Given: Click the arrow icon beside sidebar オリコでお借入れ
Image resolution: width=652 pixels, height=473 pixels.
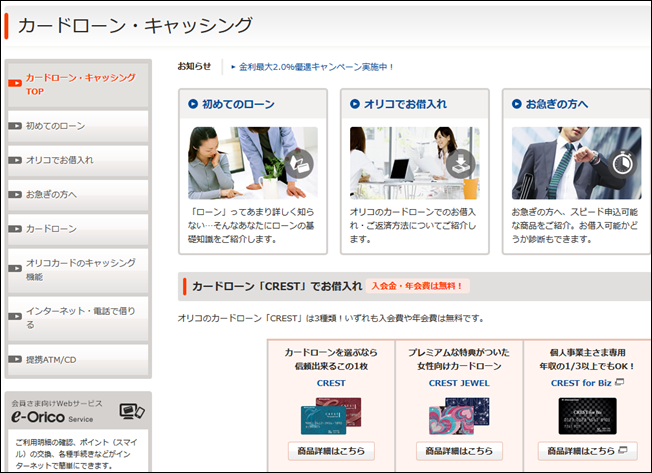Looking at the screenshot, I should 15,160.
